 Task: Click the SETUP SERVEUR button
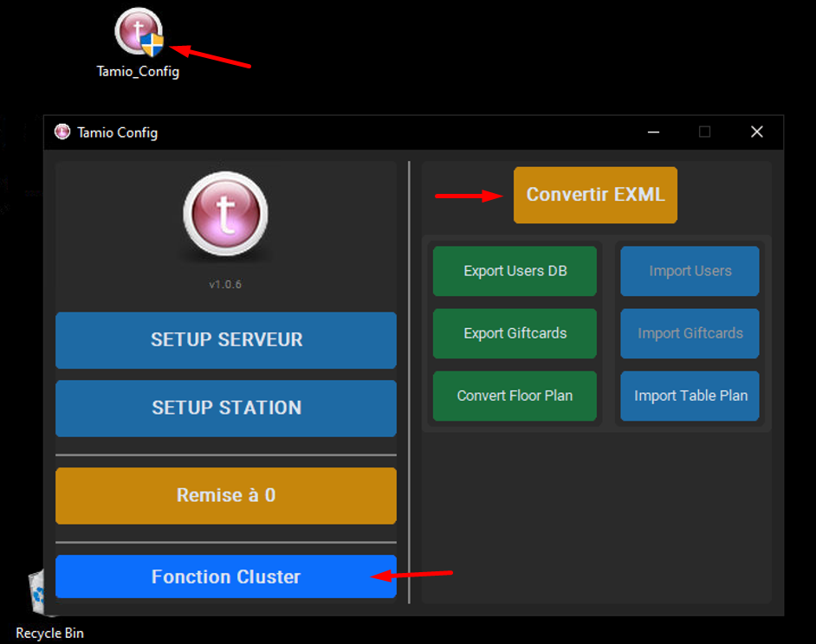[226, 340]
